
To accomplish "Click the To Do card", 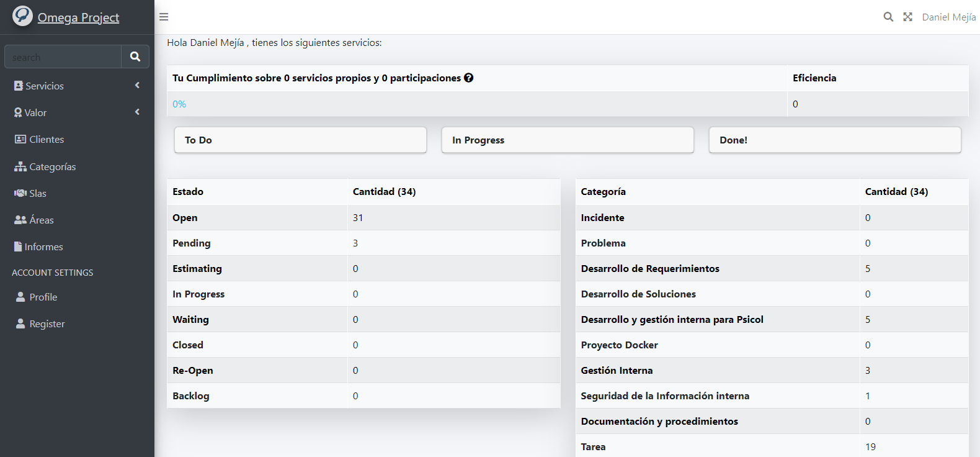I will pos(300,140).
